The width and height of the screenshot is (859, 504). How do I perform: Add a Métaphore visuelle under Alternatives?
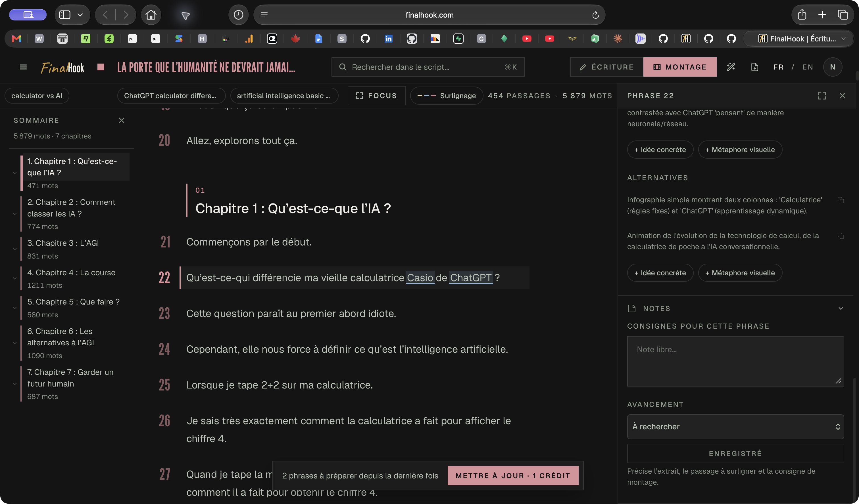pos(740,273)
